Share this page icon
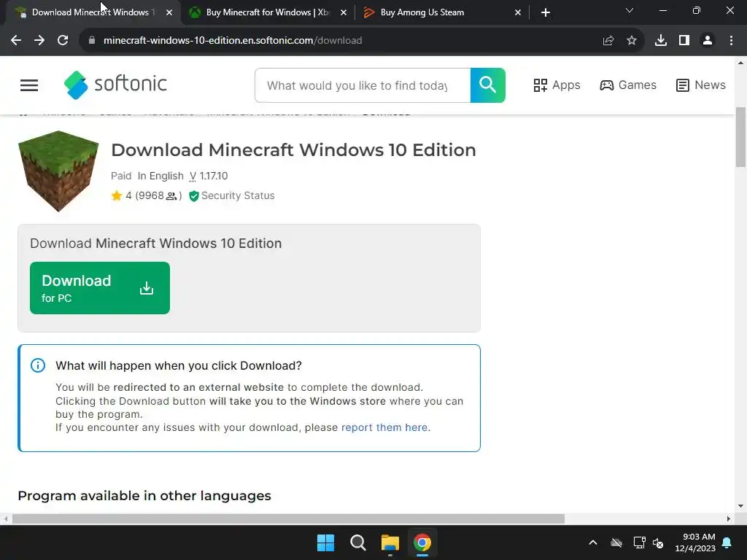The image size is (747, 560). pyautogui.click(x=608, y=41)
